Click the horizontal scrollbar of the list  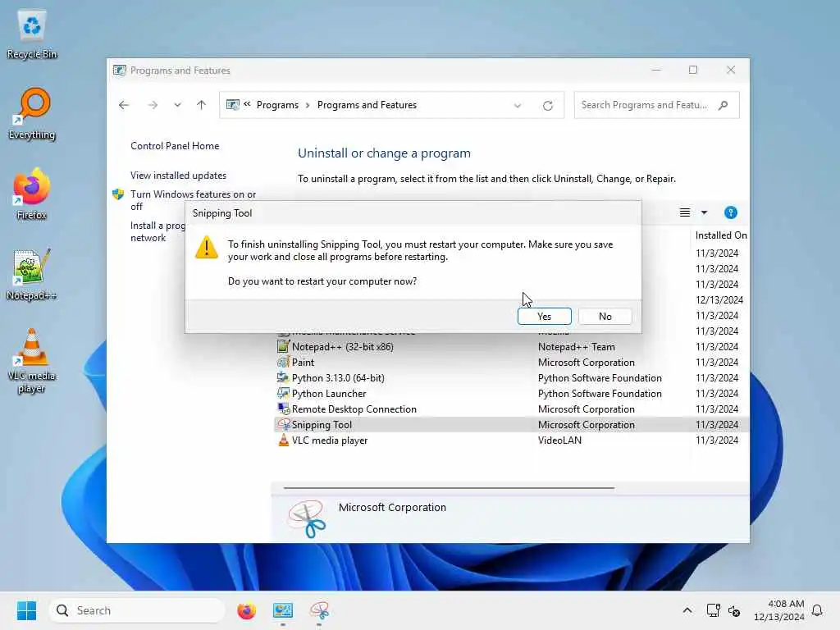click(x=449, y=488)
